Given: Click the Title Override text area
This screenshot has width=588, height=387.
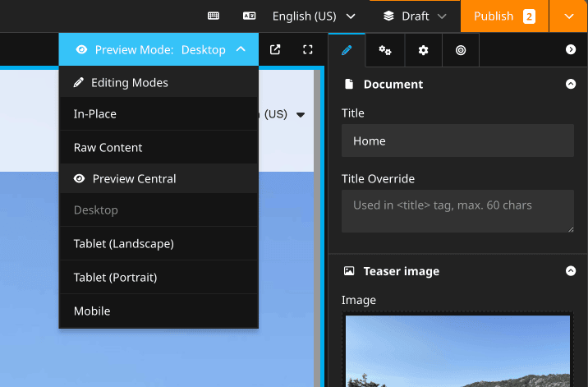Looking at the screenshot, I should pos(457,211).
